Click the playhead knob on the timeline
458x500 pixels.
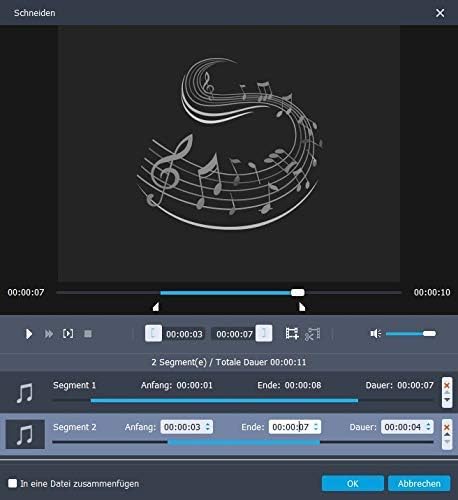[297, 293]
